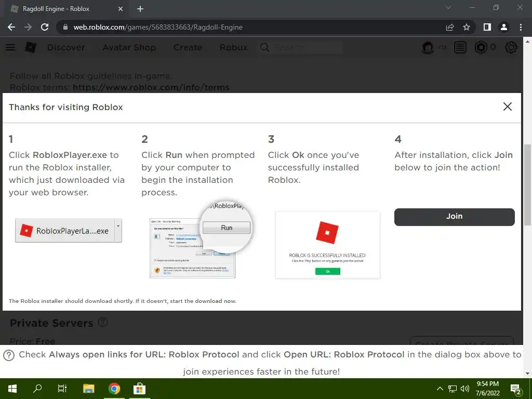The width and height of the screenshot is (532, 399).
Task: Reload the current page
Action: point(45,27)
